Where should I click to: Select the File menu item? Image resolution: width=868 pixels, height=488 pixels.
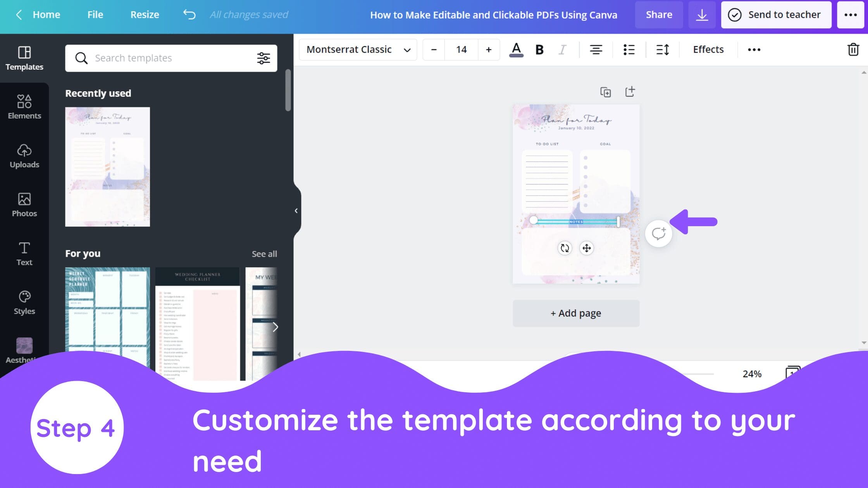[95, 14]
